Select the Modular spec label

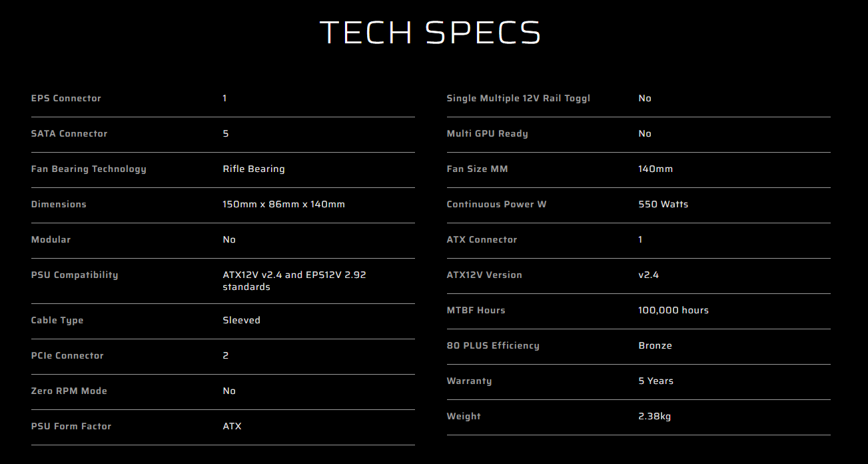pyautogui.click(x=51, y=239)
